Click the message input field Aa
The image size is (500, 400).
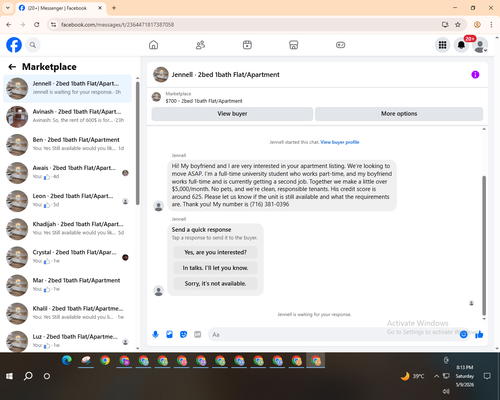click(x=333, y=334)
